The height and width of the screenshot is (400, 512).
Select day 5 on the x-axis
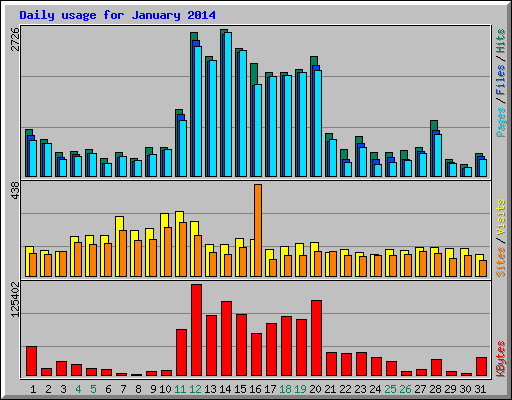point(93,389)
